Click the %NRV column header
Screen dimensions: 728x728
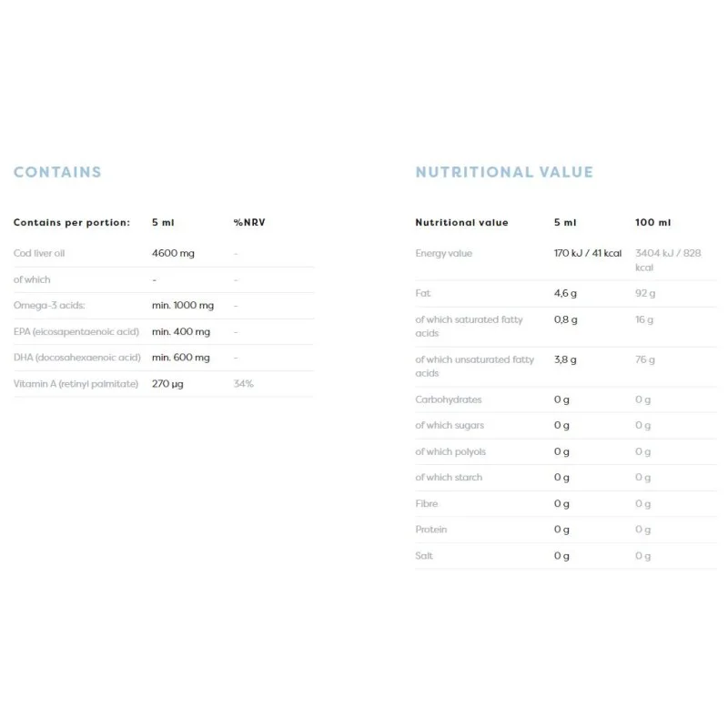pos(248,223)
